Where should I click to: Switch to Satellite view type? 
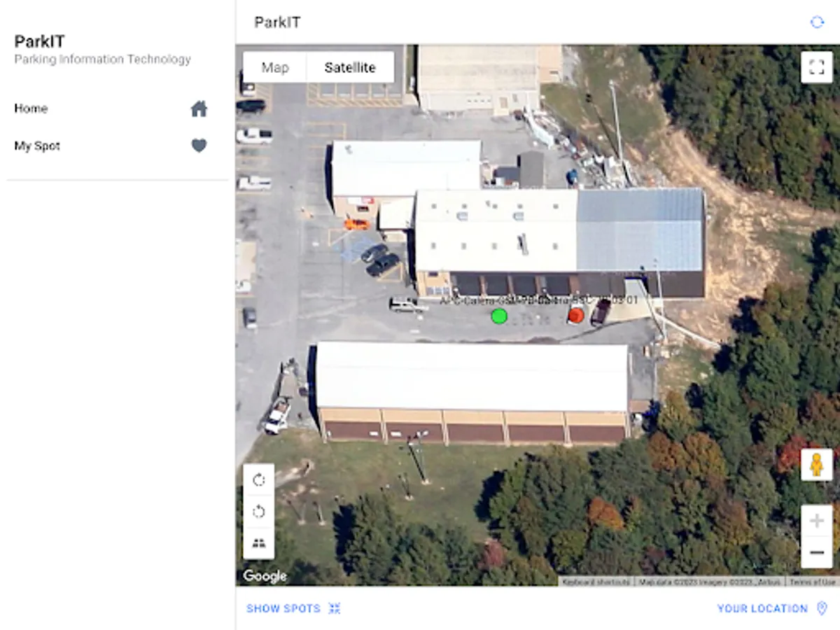tap(350, 67)
